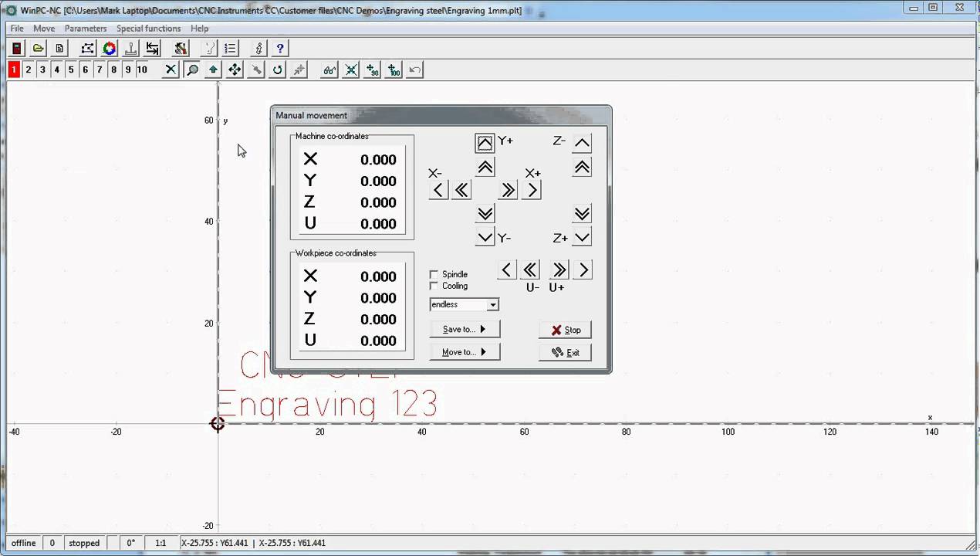Screen dimensions: 980x556
Task: Click the black X cross toolbar icon
Action: click(171, 69)
